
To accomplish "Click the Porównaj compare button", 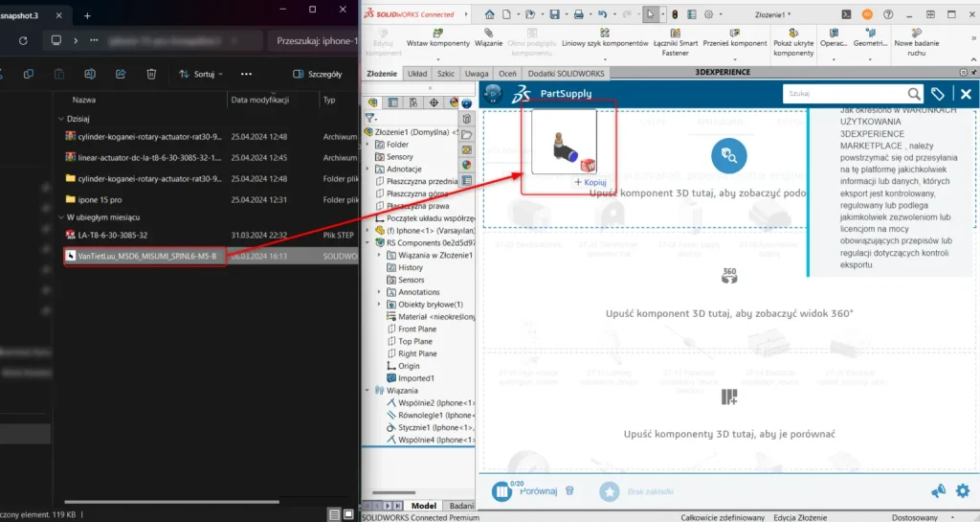I will click(x=524, y=491).
